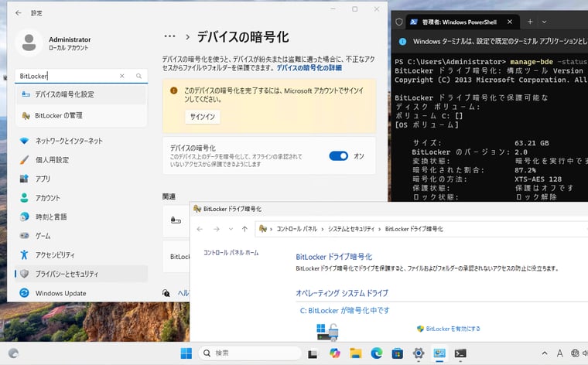The image size is (588, 365).
Task: Show hidden icons chevron in system tray
Action: tap(545, 353)
